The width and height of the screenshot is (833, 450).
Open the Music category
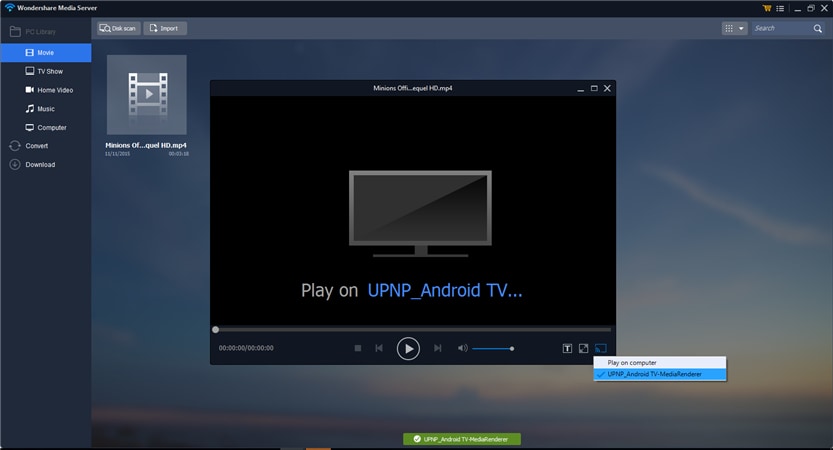46,108
